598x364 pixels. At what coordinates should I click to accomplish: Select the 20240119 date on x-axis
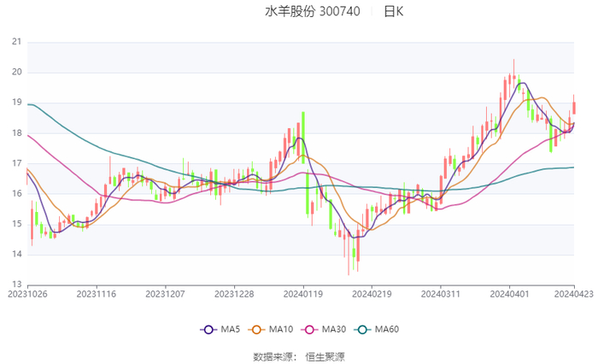[x=302, y=293]
